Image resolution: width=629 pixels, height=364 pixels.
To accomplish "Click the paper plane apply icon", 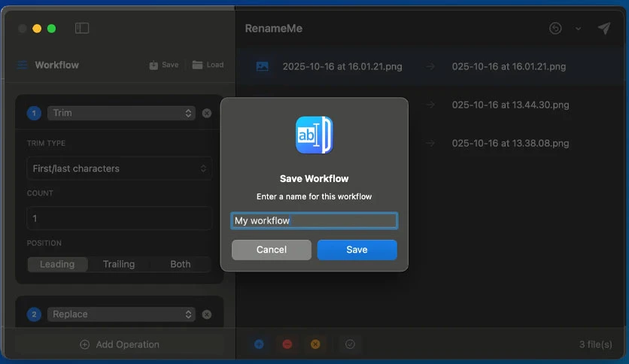I will tap(604, 28).
